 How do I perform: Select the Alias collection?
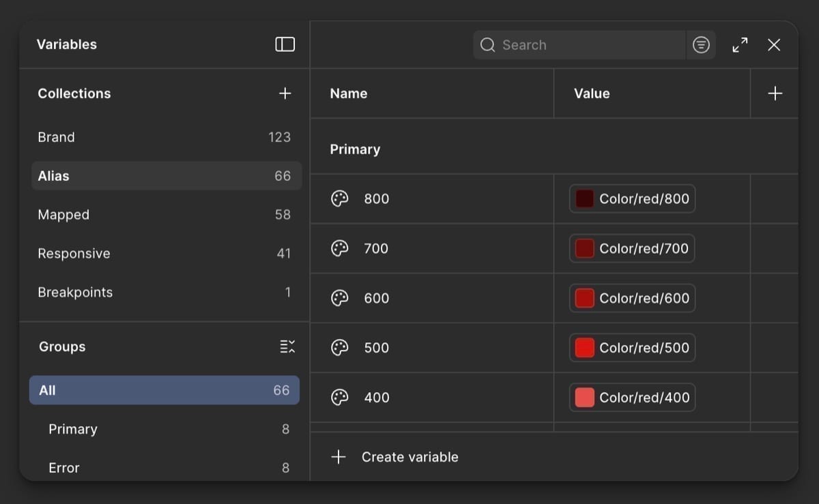point(167,176)
